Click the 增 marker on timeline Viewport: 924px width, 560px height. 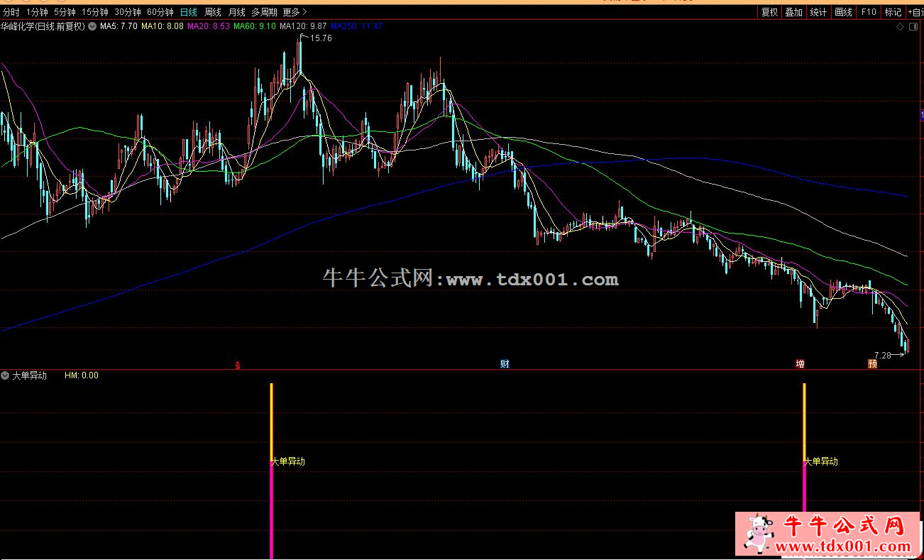[800, 364]
